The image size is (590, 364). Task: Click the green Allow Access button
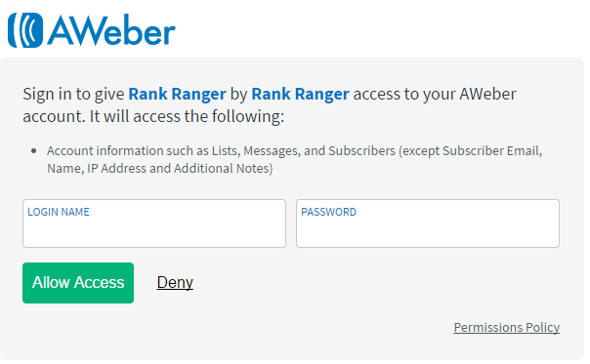(78, 283)
